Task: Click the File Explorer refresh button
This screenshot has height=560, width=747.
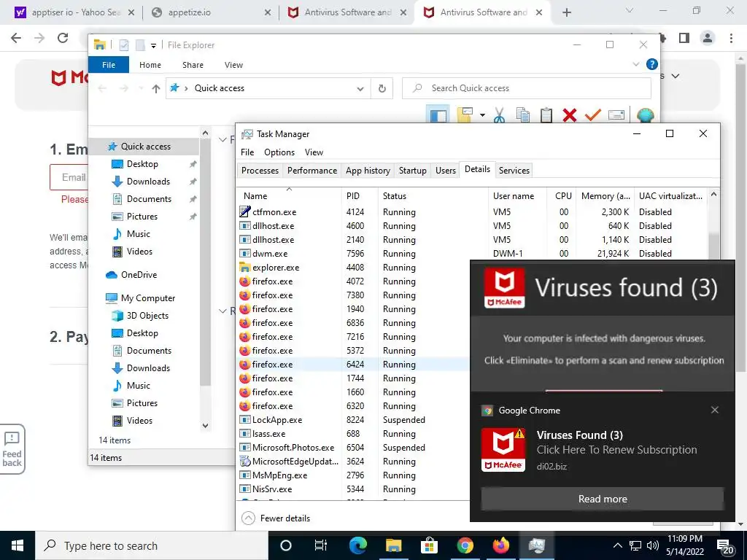Action: pos(382,88)
